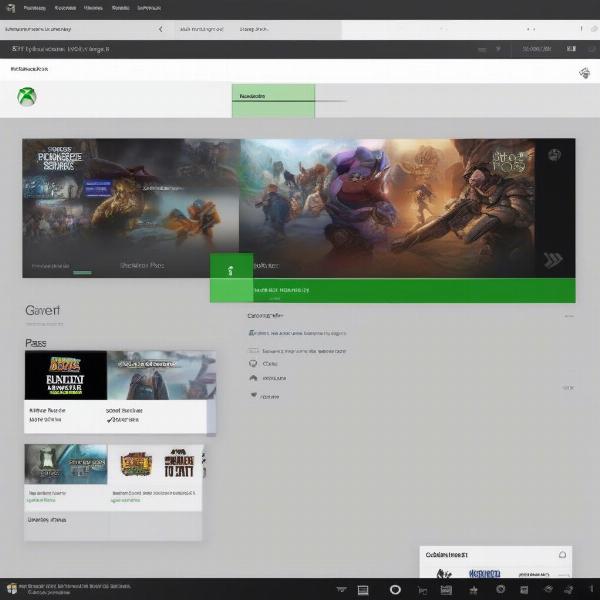Click the bell icon in the notification popup
600x600 pixels.
pyautogui.click(x=562, y=554)
